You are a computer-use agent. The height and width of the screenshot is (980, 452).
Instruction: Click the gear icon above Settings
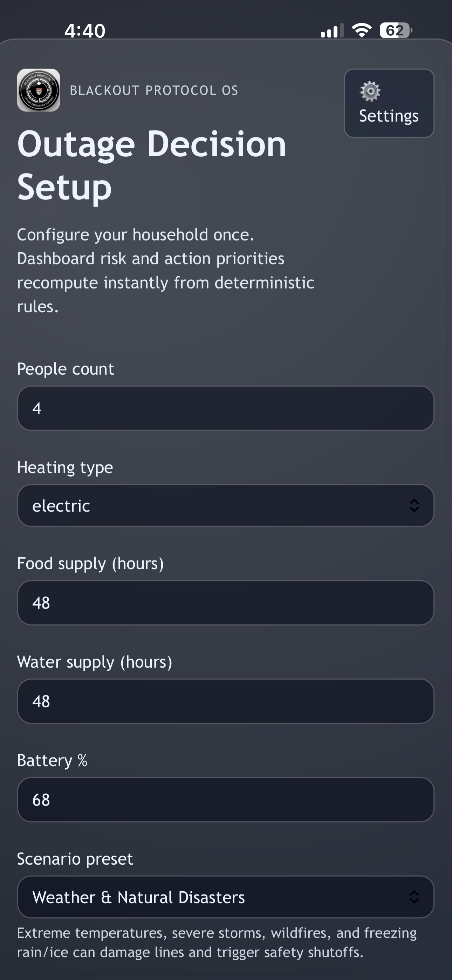(370, 91)
